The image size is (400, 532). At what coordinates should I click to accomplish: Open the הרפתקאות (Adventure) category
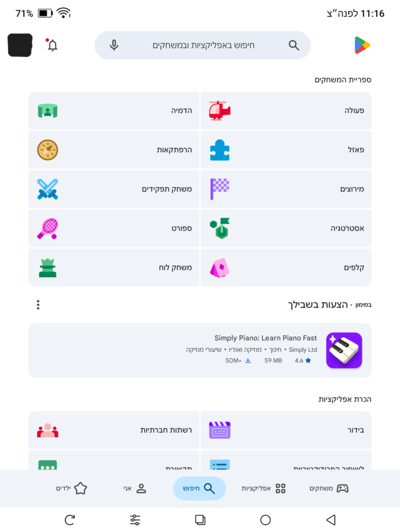pyautogui.click(x=114, y=150)
